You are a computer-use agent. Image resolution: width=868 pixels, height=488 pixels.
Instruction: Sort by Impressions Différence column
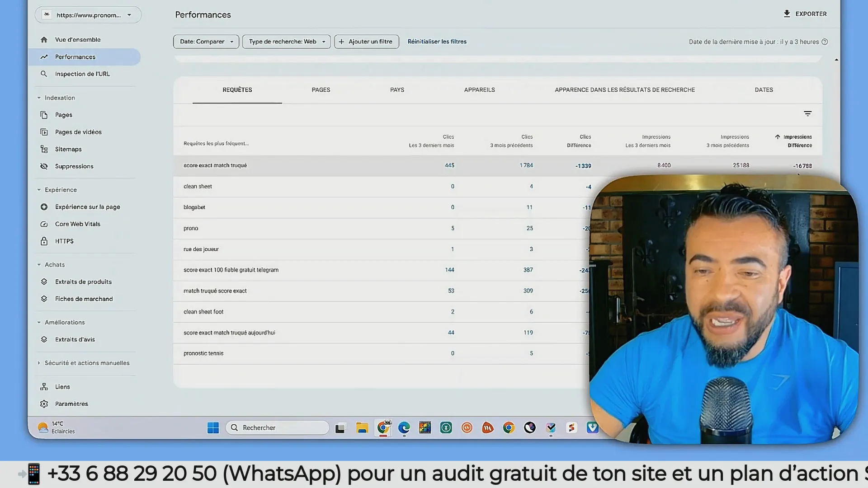click(x=794, y=141)
